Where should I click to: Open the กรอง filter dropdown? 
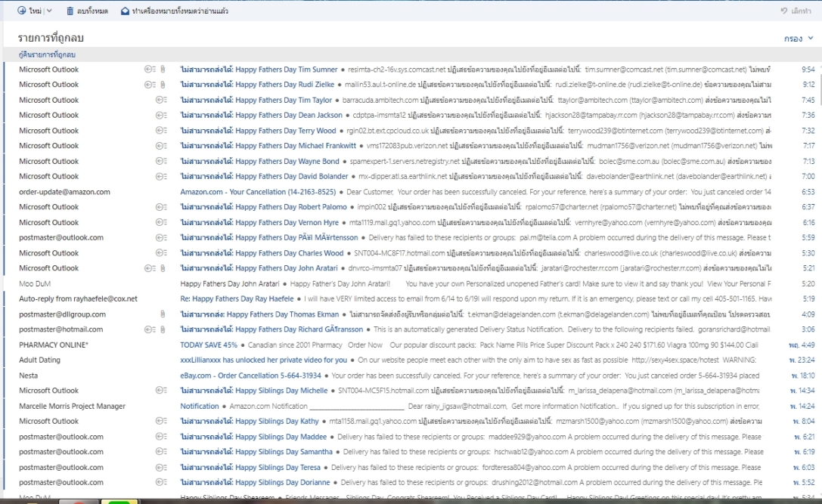[x=799, y=39]
